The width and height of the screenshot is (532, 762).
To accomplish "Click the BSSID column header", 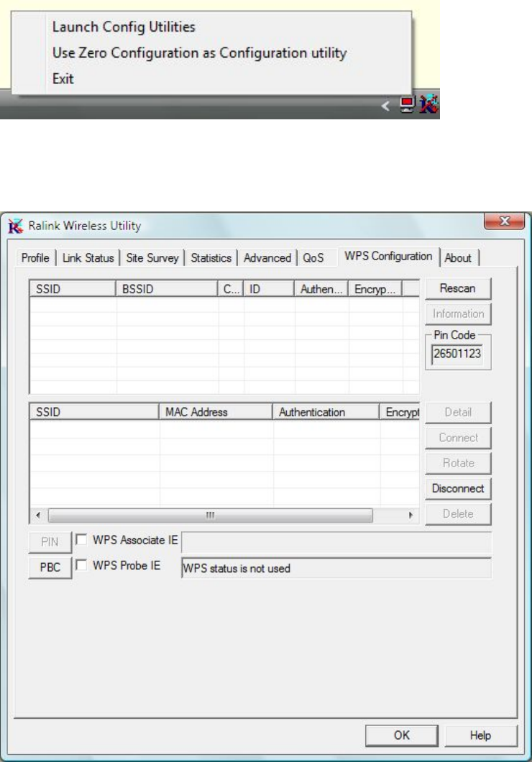I will point(167,289).
